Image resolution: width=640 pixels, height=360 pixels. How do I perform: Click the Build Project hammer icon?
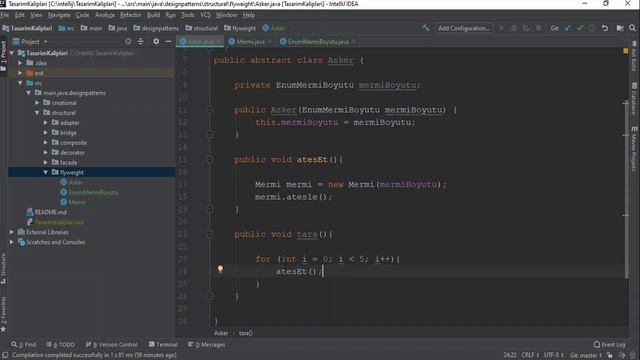click(426, 28)
